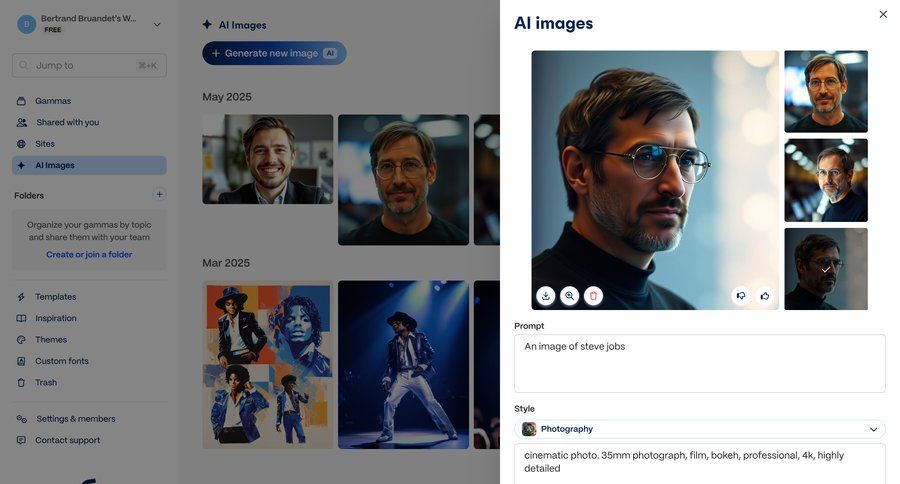Click the plus icon next to Folders
Viewport: 900px width, 484px height.
(x=159, y=195)
